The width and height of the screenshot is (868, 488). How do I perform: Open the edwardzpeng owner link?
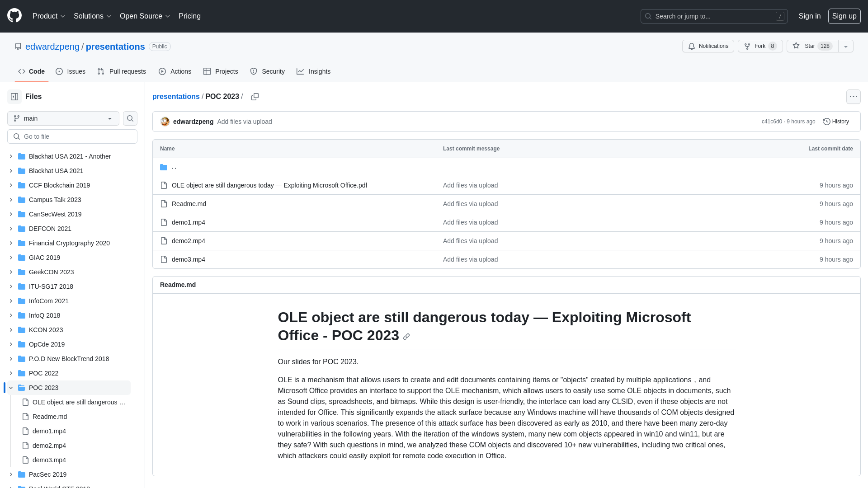[52, 47]
